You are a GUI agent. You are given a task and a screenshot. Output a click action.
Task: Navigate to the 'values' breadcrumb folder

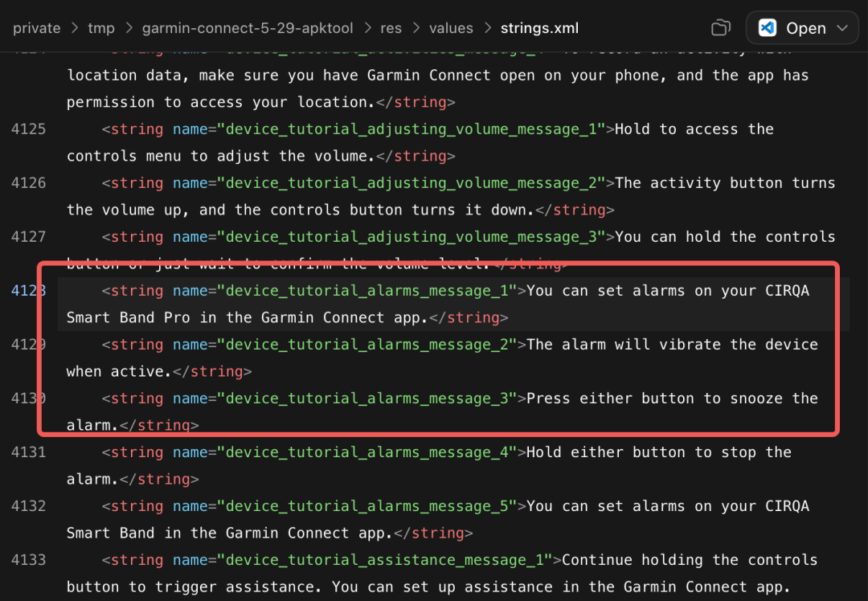coord(451,28)
